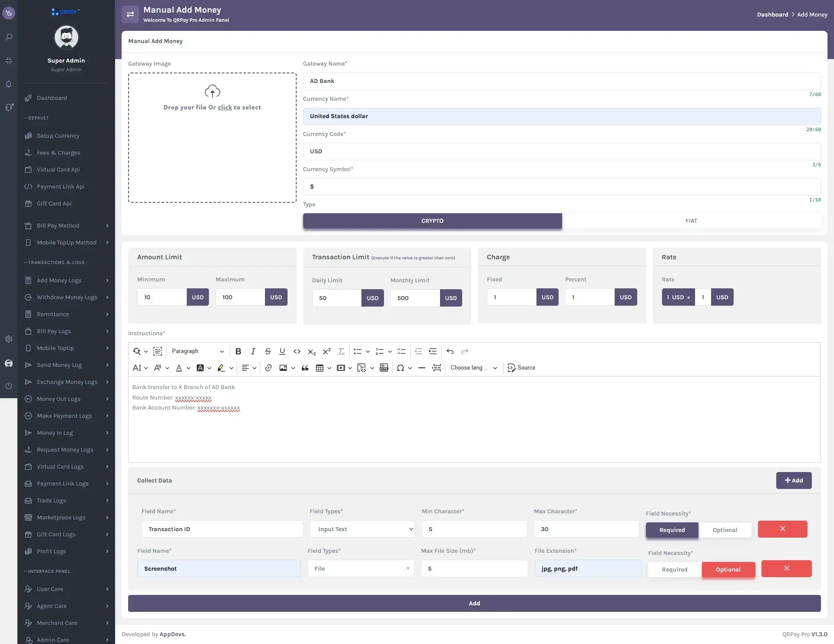The height and width of the screenshot is (644, 834).
Task: Apply underline formatting in the editor
Action: [282, 351]
